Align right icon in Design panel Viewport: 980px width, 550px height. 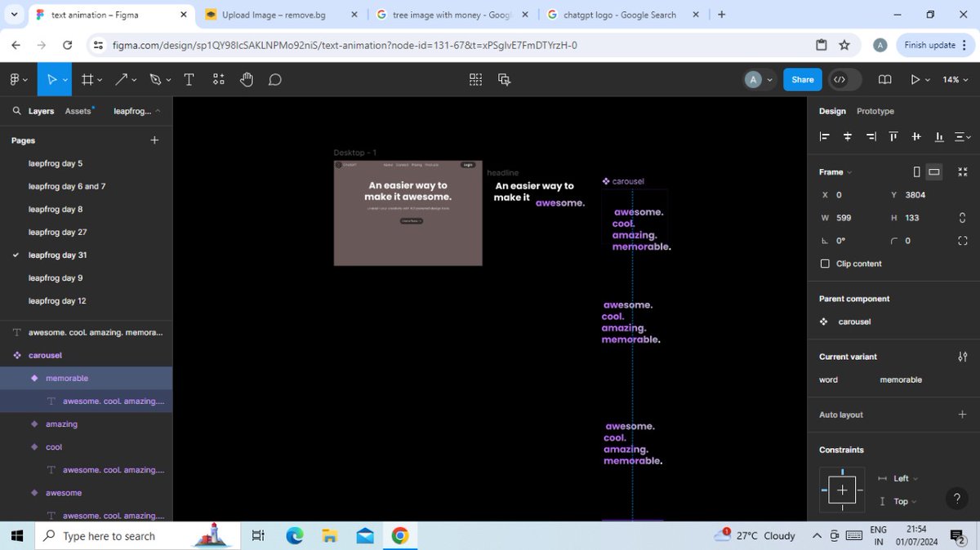[871, 137]
